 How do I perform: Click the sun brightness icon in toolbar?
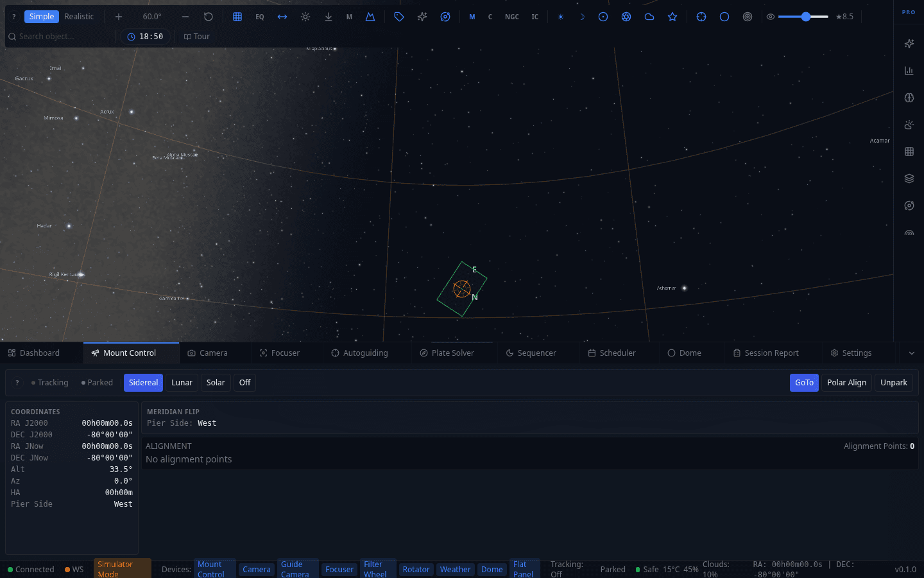pos(305,17)
